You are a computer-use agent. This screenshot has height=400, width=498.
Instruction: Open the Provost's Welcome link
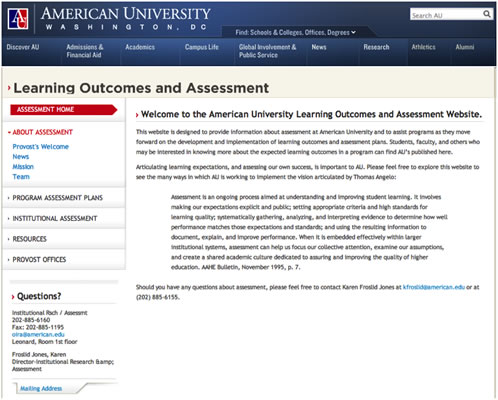tap(40, 147)
